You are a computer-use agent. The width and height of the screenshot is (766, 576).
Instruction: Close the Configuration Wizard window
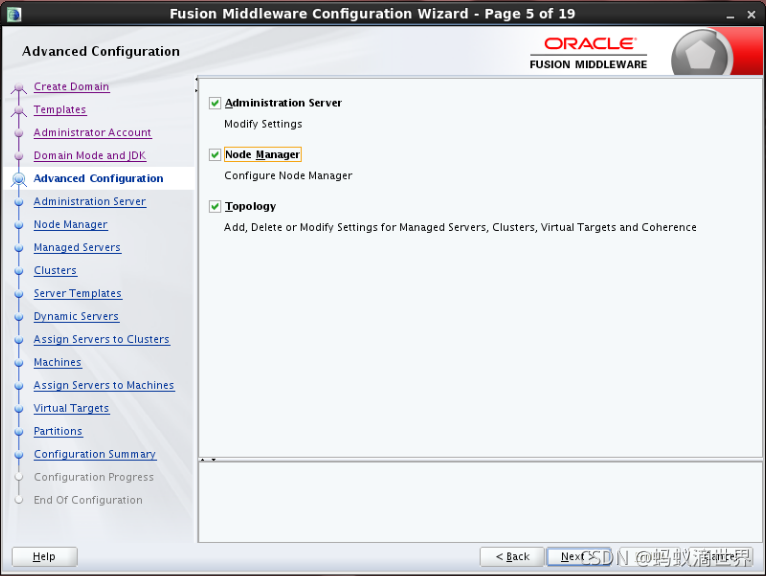[x=751, y=15]
